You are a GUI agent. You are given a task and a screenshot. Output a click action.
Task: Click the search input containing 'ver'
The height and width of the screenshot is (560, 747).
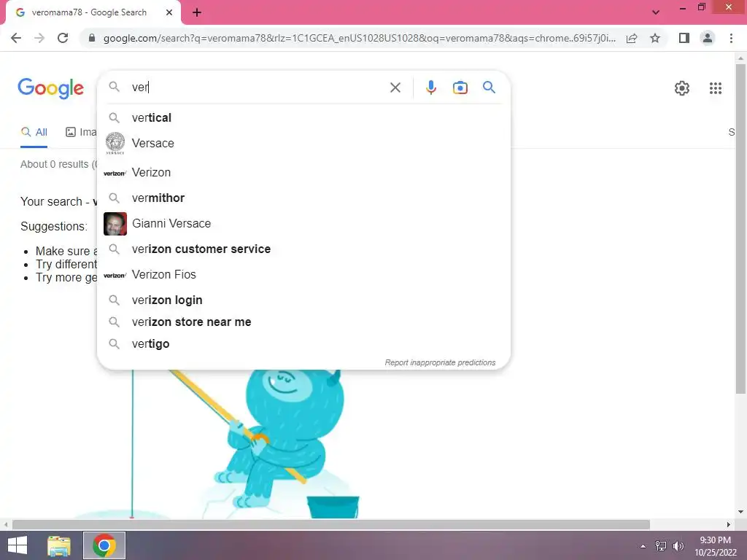coord(258,87)
